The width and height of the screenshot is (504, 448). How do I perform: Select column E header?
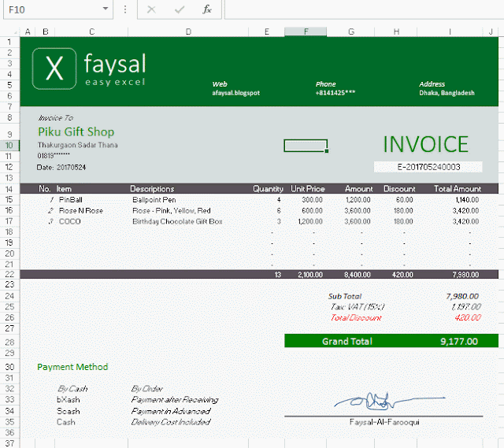click(x=266, y=31)
